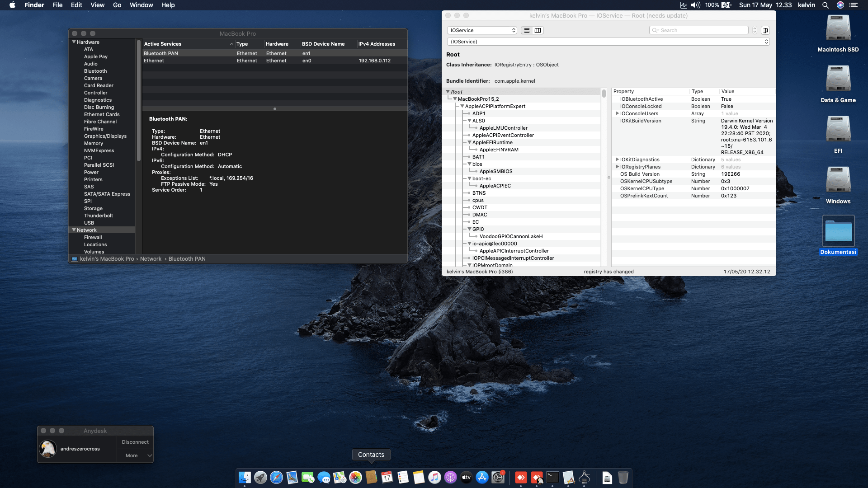Open the Apple menu
This screenshot has height=488, width=868.
(12, 5)
